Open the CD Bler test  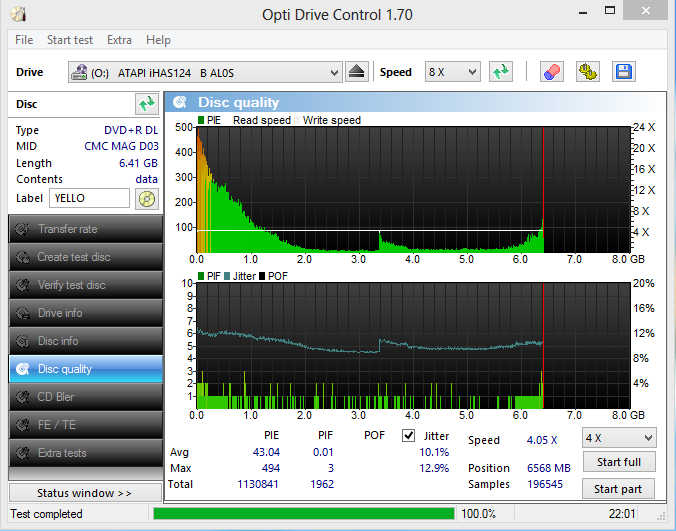[x=86, y=397]
